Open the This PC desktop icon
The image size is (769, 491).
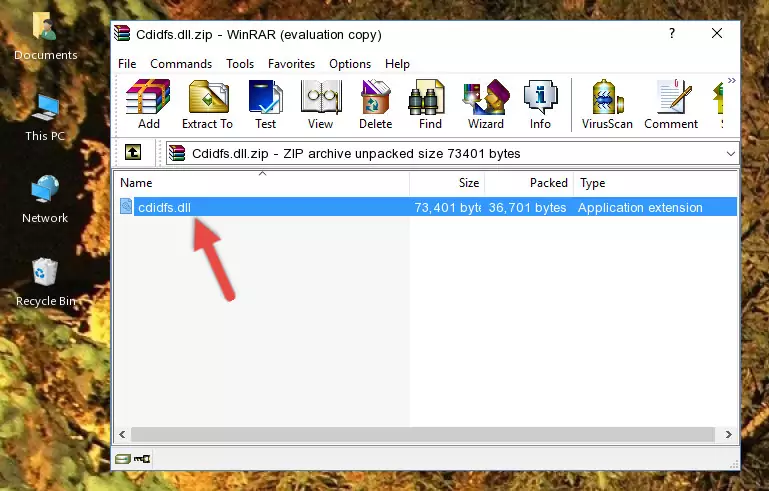point(45,118)
